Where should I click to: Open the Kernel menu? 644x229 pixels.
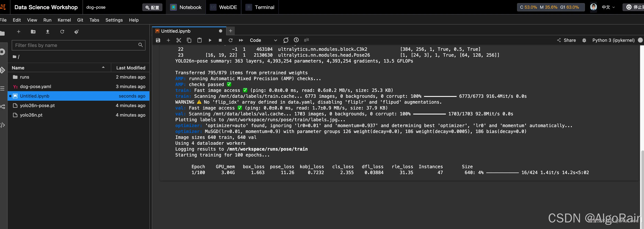[x=64, y=20]
